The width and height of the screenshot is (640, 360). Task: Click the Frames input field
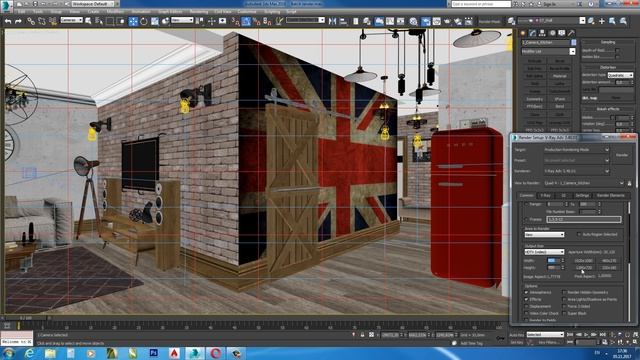click(584, 220)
